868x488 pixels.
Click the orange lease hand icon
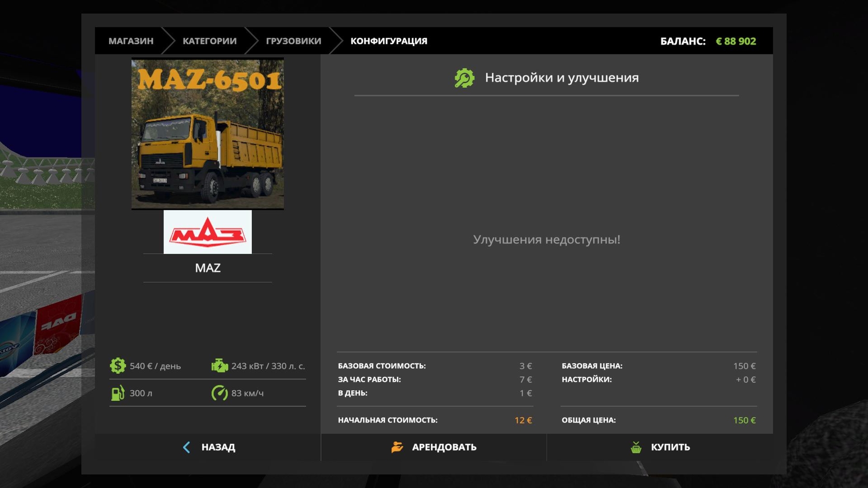(x=397, y=447)
